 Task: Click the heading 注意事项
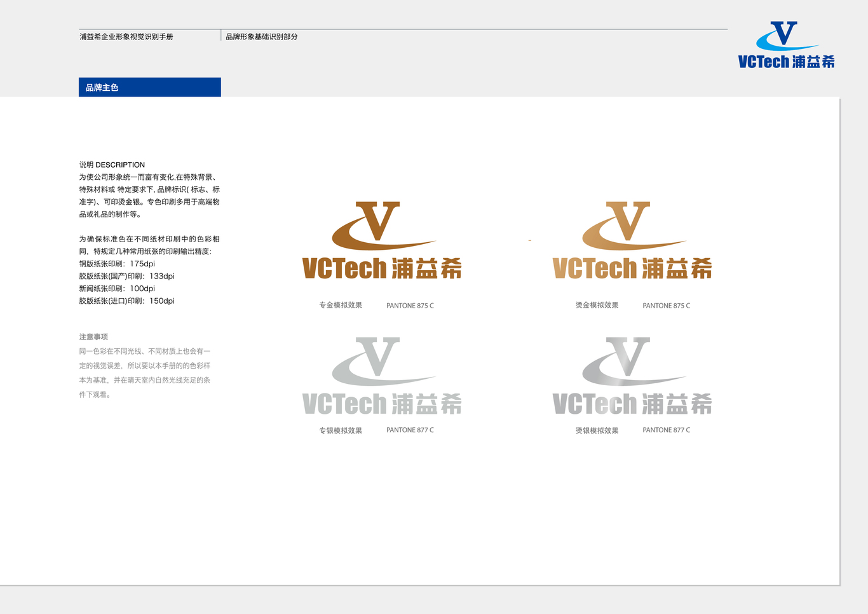click(93, 337)
